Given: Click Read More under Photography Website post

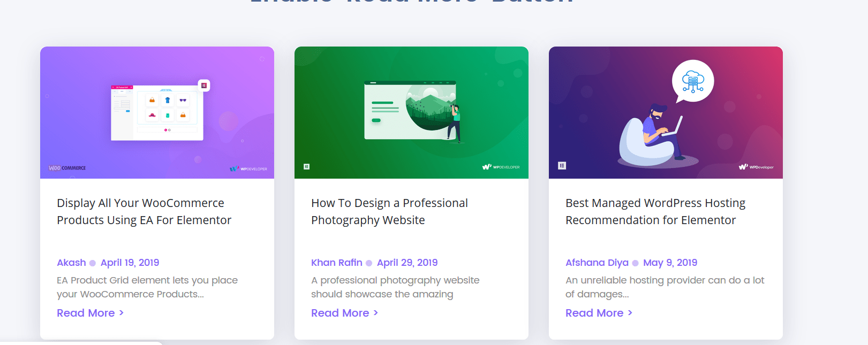Looking at the screenshot, I should [x=344, y=313].
